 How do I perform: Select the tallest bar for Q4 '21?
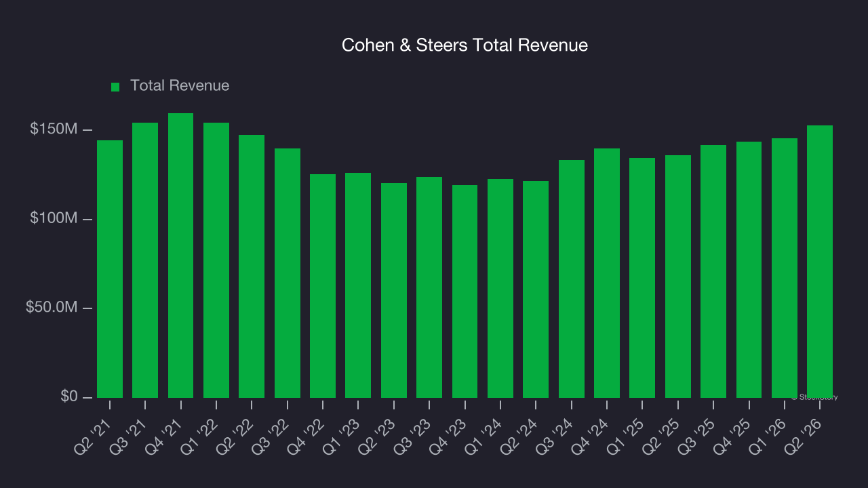click(181, 256)
